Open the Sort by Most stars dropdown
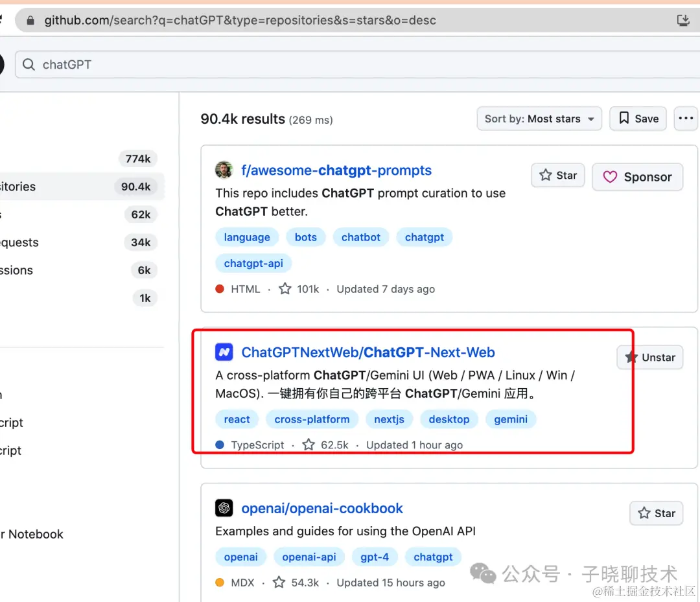 tap(539, 119)
